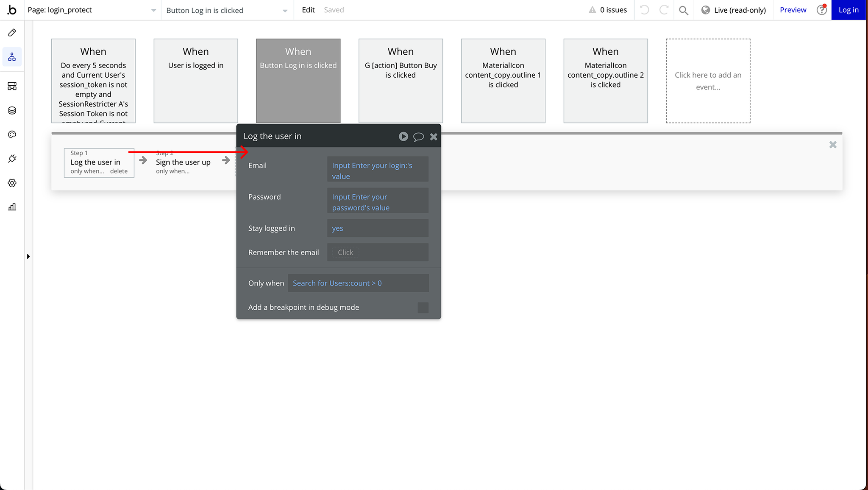Open the Only when condition expander
Screen dimensions: 868x490
click(x=358, y=283)
